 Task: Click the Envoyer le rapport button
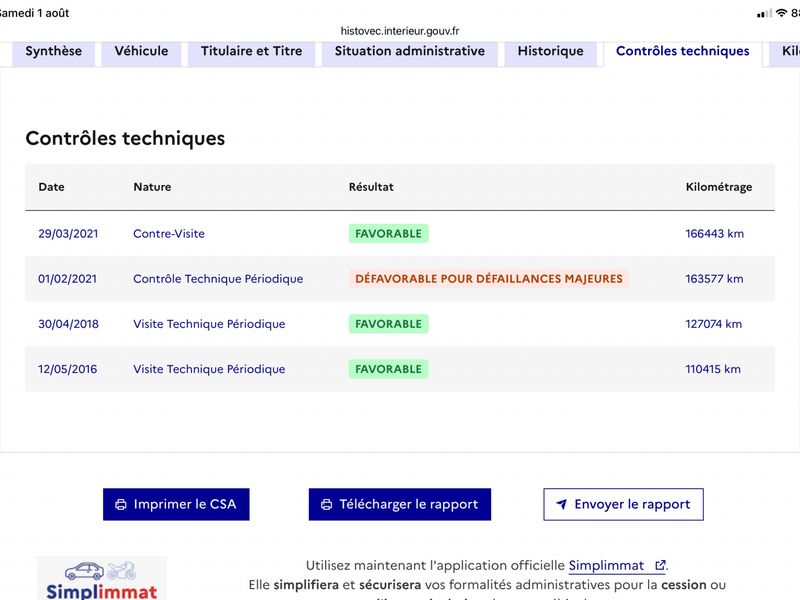coord(623,505)
